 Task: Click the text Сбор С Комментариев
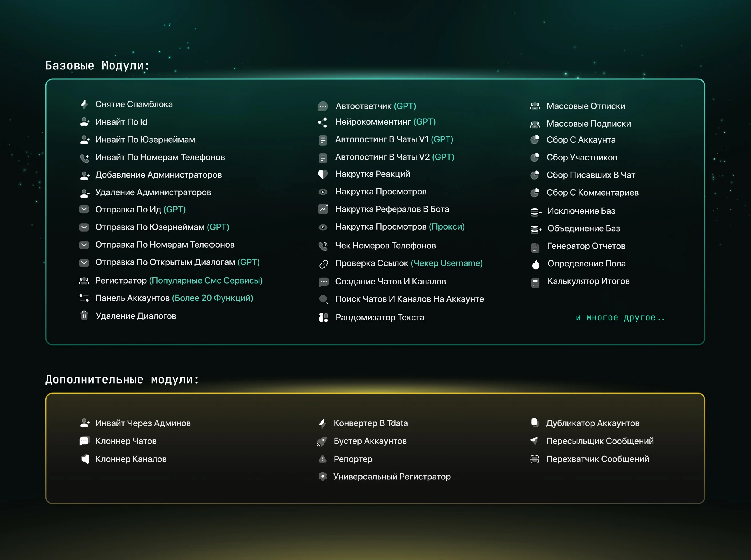592,193
